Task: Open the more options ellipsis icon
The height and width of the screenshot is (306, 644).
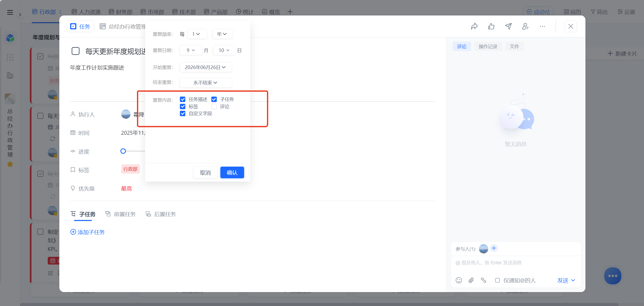Action: (x=542, y=26)
